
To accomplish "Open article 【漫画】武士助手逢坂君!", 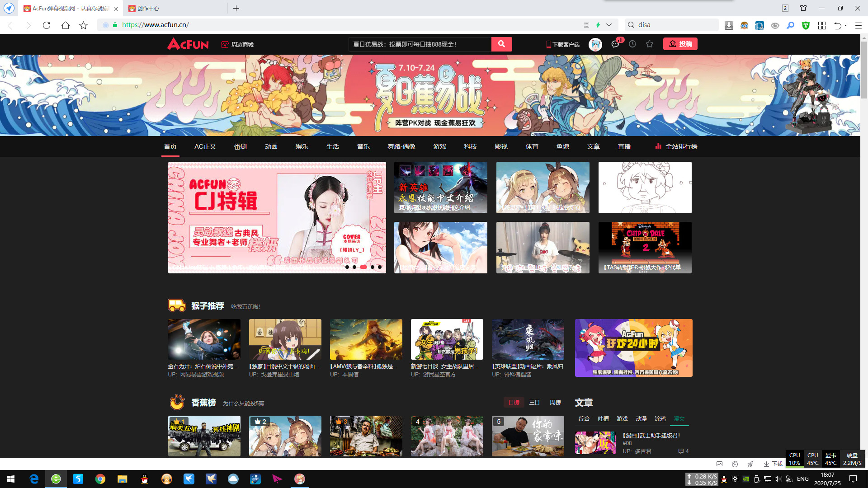I will click(651, 436).
